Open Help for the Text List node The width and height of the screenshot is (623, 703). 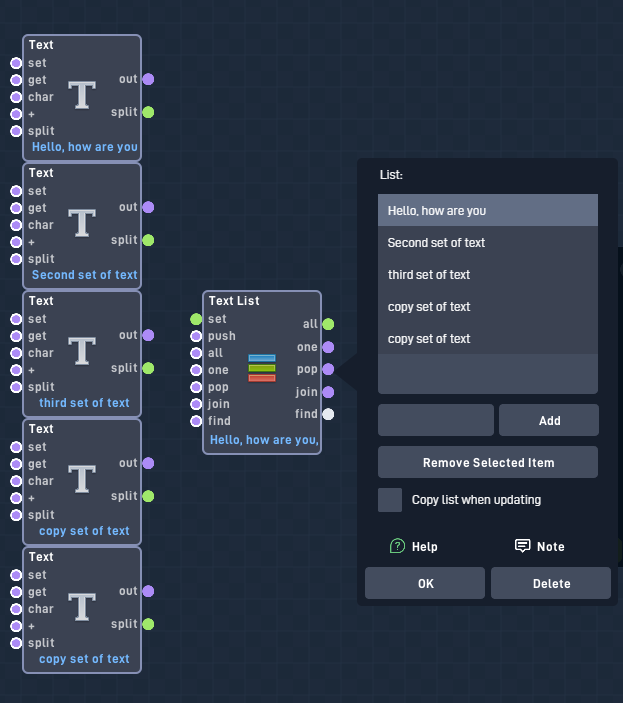[414, 547]
